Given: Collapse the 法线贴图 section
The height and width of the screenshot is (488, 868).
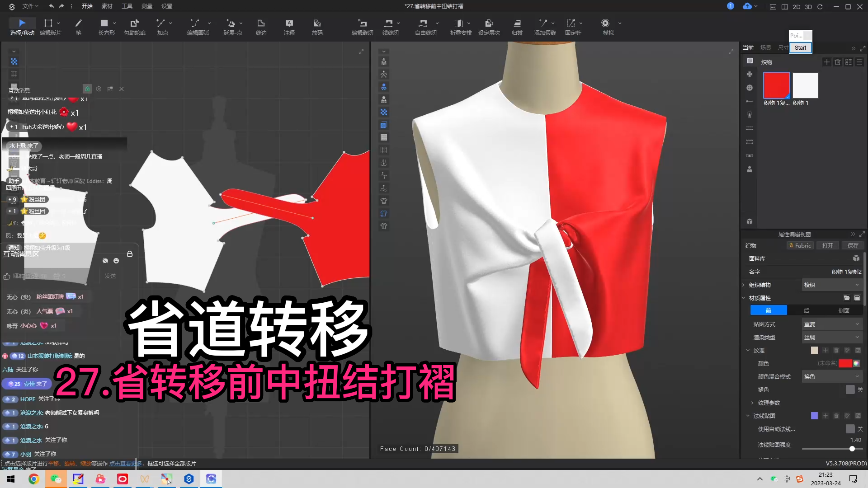Looking at the screenshot, I should 748,416.
